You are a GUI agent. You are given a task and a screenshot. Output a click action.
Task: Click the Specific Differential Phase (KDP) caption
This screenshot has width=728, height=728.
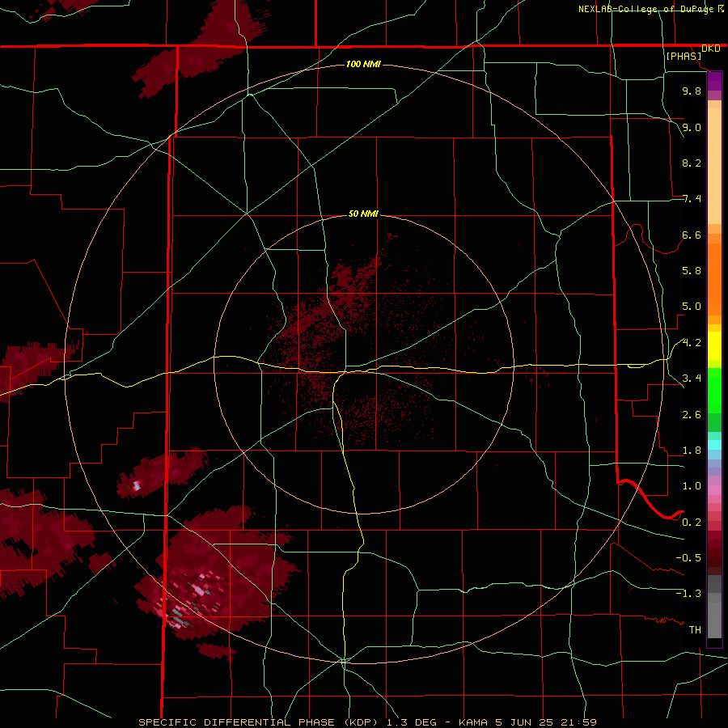[x=367, y=722]
